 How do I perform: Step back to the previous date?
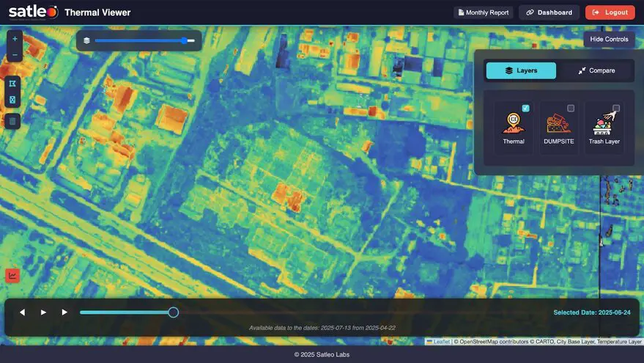[x=22, y=312]
